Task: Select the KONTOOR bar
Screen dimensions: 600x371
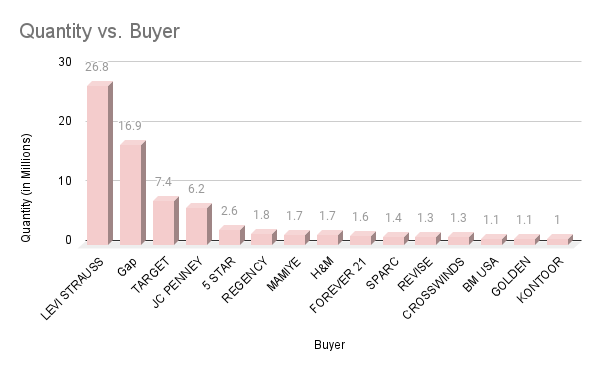Action: point(559,240)
